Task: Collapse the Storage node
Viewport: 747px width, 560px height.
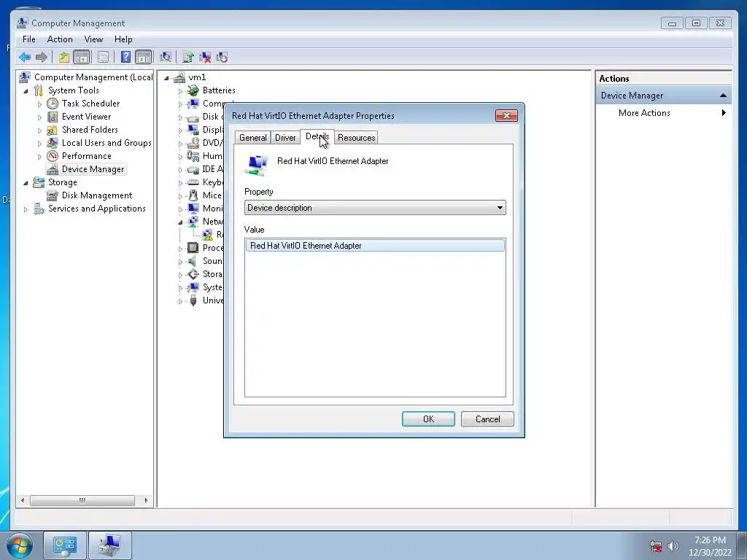Action: [26, 183]
